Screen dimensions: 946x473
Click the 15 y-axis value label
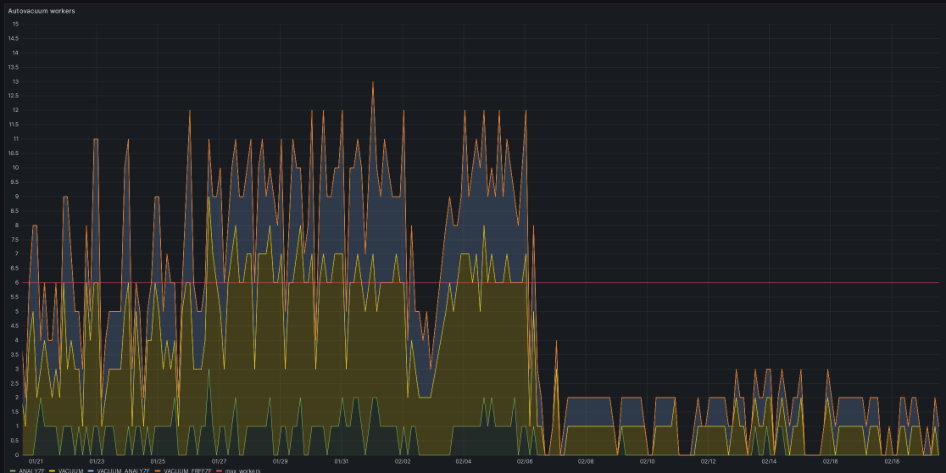tap(16, 24)
